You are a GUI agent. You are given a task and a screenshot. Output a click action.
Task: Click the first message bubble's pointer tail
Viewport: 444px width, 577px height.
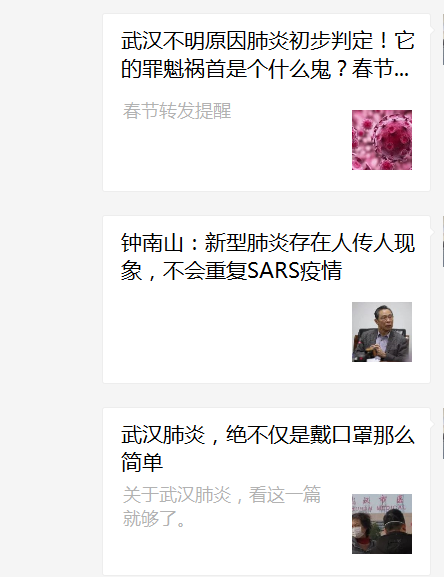432,30
